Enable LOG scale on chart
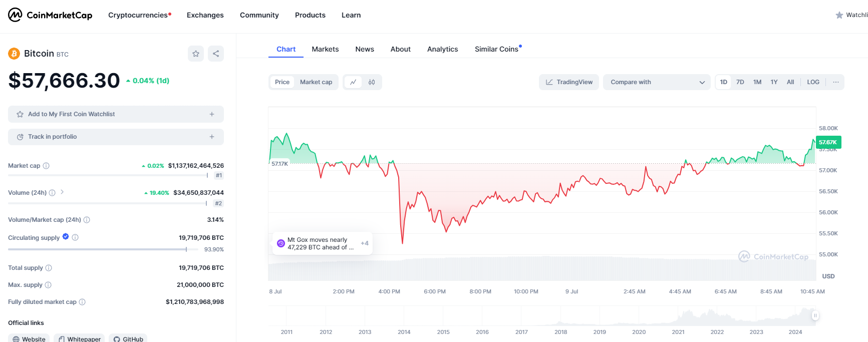Image resolution: width=868 pixels, height=342 pixels. (813, 82)
